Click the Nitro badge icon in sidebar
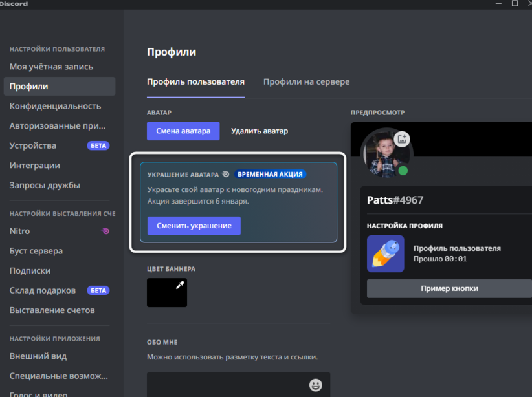The image size is (532, 397). click(105, 231)
